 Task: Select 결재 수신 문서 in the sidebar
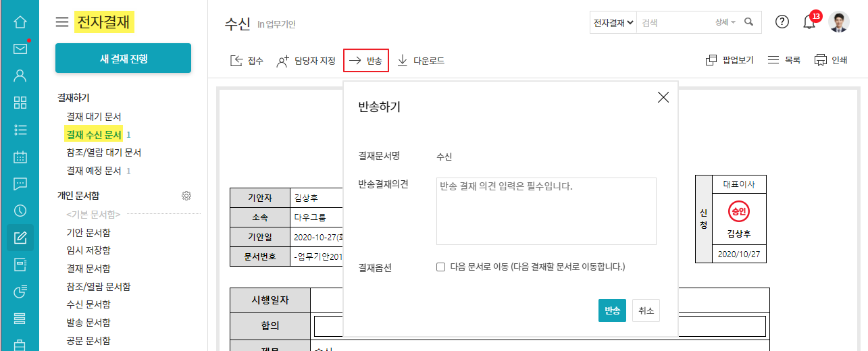93,134
